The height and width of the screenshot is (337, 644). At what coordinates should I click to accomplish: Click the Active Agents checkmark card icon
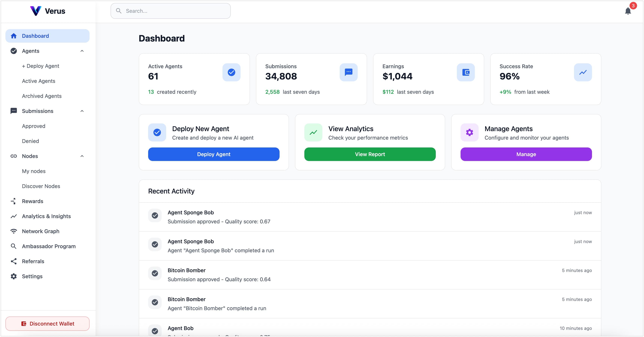[x=231, y=72]
